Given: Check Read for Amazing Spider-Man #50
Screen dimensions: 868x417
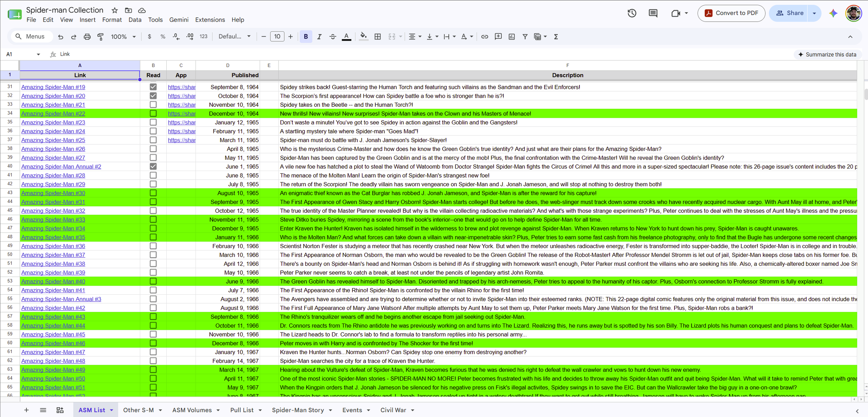Looking at the screenshot, I should click(x=153, y=378).
